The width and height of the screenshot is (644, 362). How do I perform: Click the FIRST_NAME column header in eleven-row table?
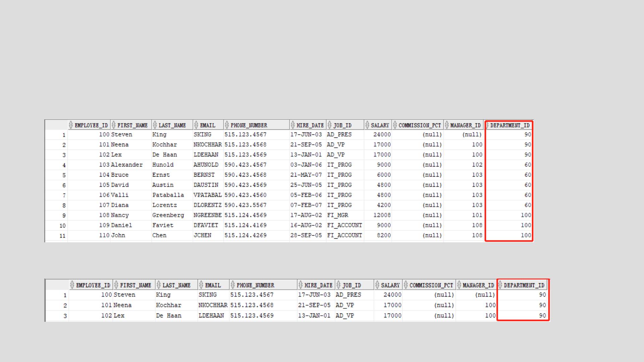click(x=132, y=125)
